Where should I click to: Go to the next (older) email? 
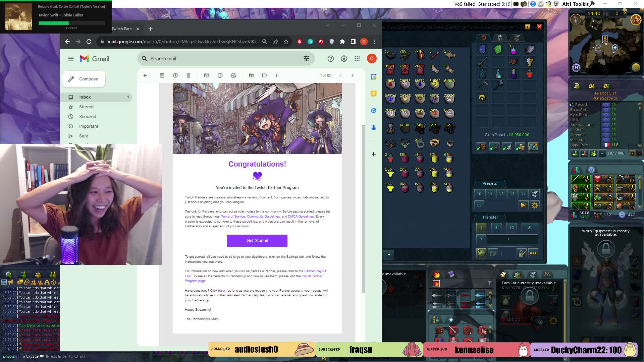click(x=353, y=75)
